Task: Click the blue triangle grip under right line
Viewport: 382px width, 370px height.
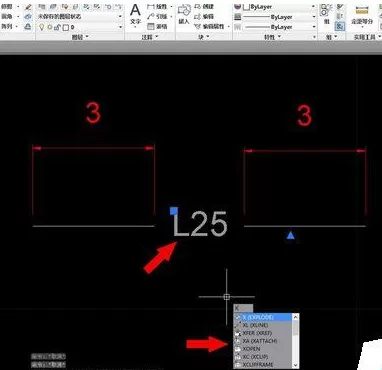Action: [x=291, y=235]
